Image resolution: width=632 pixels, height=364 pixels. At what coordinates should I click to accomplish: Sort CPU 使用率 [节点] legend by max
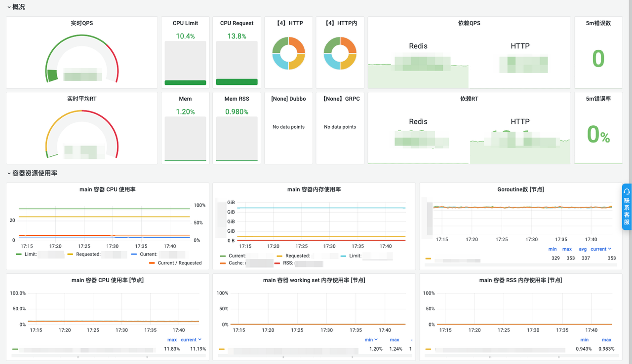[172, 340]
